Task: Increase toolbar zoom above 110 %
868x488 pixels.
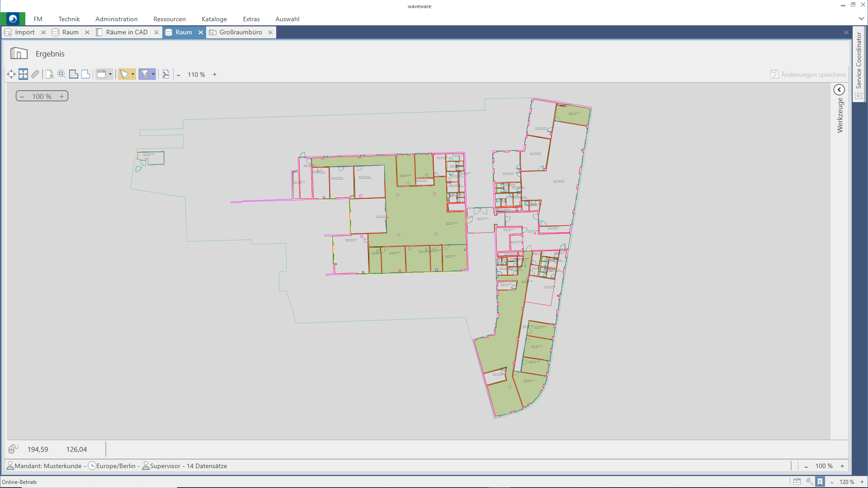Action: click(x=215, y=75)
